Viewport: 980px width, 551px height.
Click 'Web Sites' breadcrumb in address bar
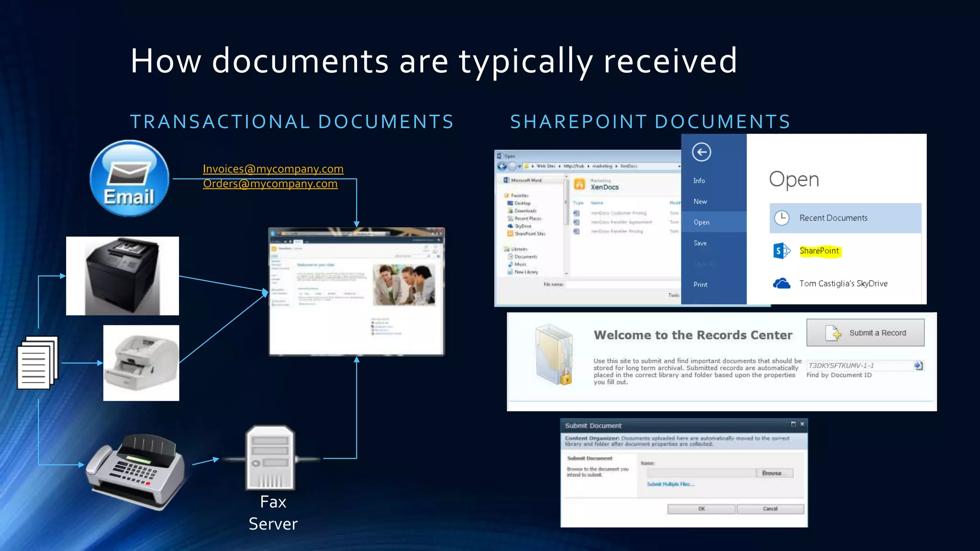point(546,166)
